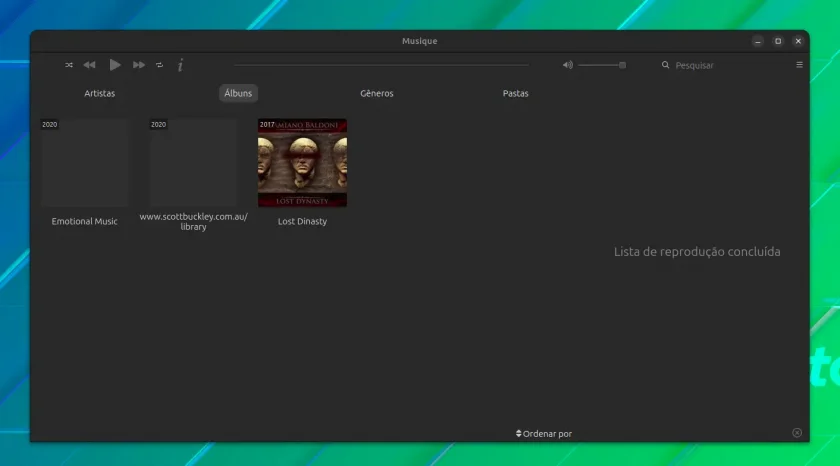
Task: Open the track info icon
Action: pyautogui.click(x=181, y=65)
